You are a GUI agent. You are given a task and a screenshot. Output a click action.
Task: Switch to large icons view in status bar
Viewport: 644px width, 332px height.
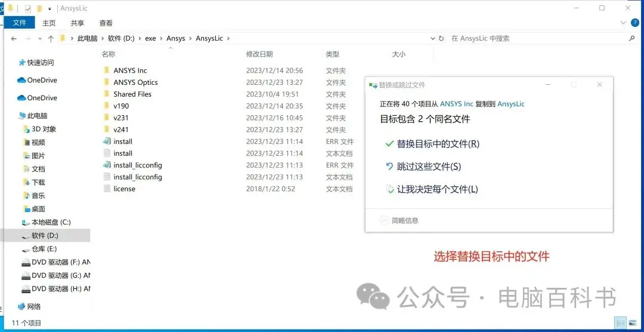click(x=632, y=323)
